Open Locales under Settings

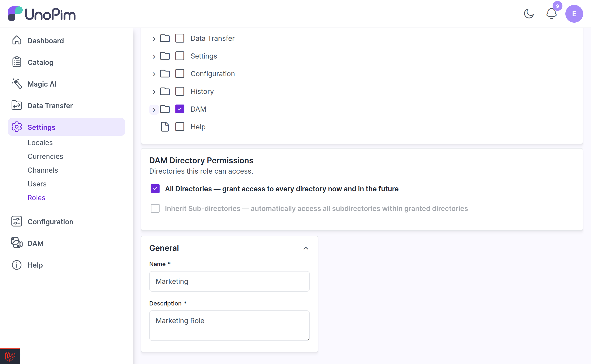coord(40,143)
